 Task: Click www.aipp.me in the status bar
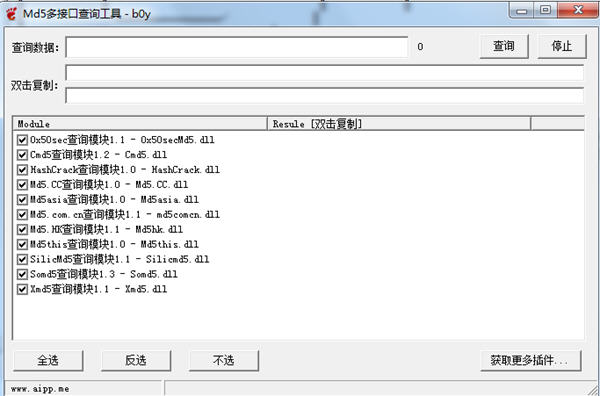click(x=40, y=389)
